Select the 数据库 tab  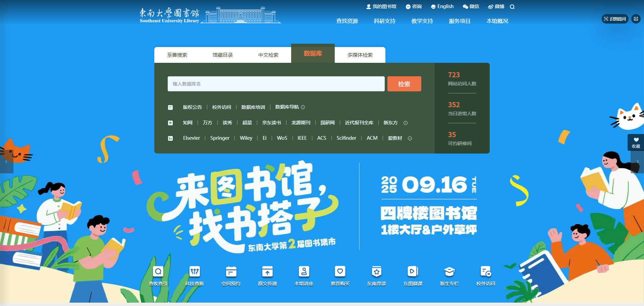point(313,53)
